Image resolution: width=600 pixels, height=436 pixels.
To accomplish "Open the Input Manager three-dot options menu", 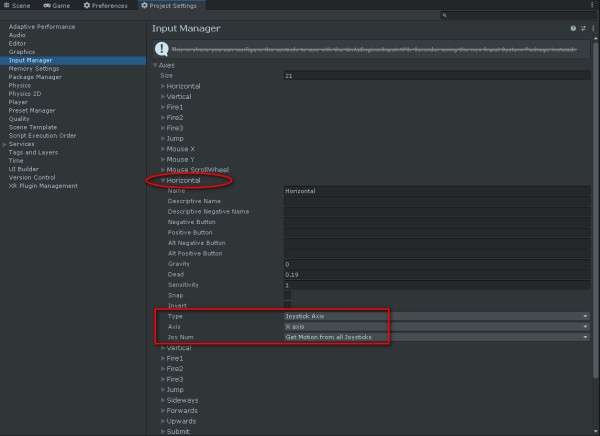I will 592,29.
